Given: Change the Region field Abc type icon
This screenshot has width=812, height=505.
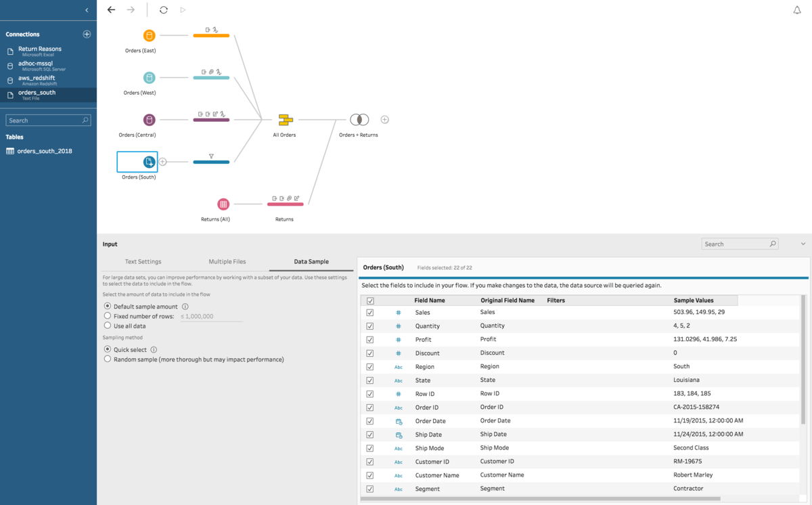Looking at the screenshot, I should coord(399,367).
